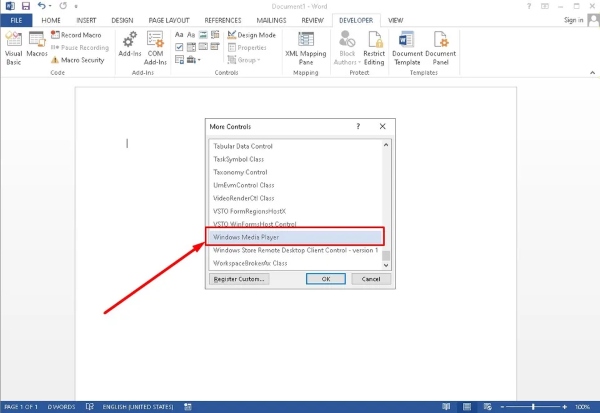Open the File menu tab

coord(16,19)
